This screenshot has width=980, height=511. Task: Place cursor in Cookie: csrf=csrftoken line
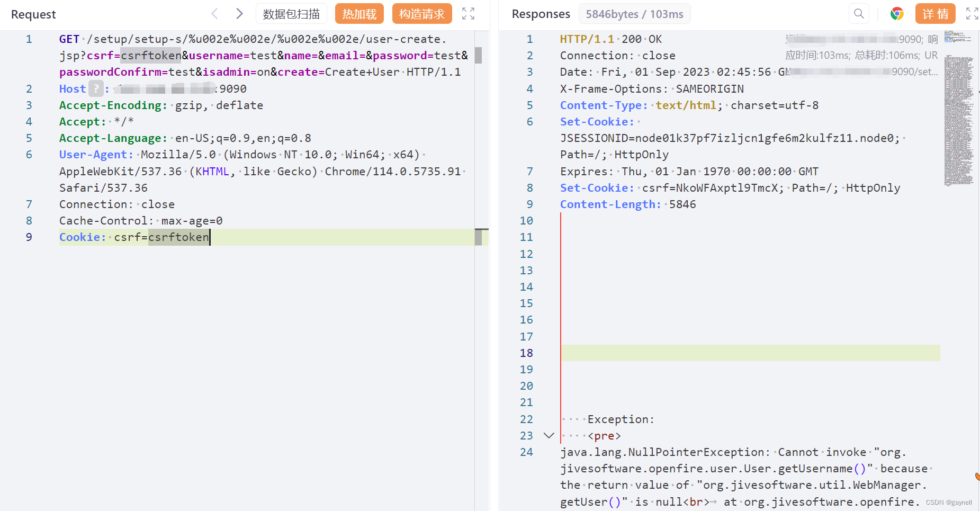click(x=267, y=237)
